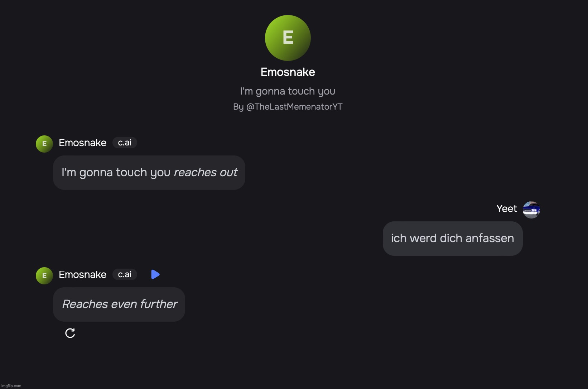The height and width of the screenshot is (389, 588).
Task: Click the large green Emosnake profile avatar
Action: 288,38
